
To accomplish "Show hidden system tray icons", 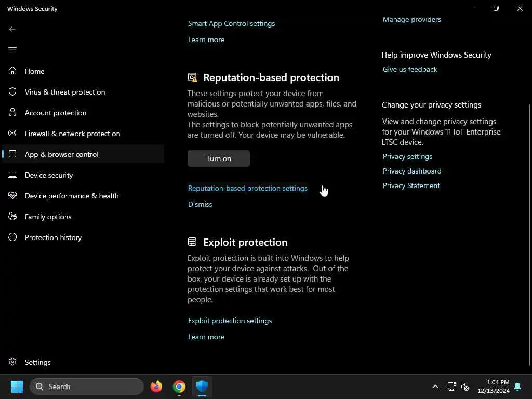I will pos(435,387).
